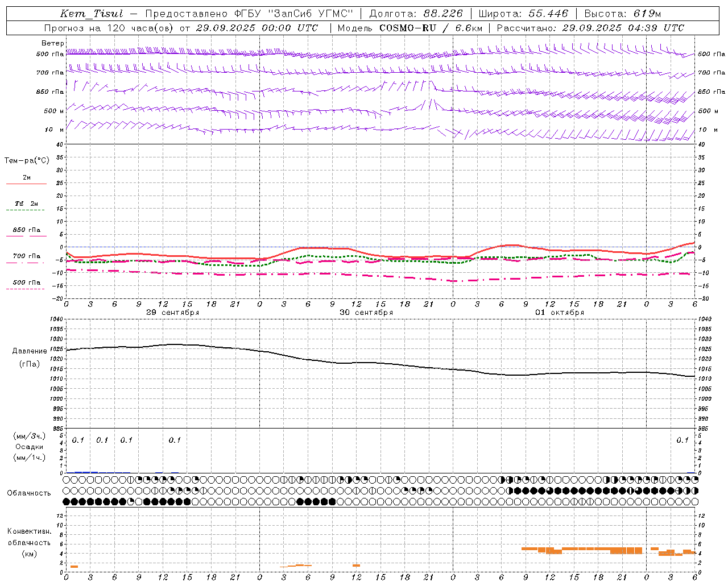Image resolution: width=728 pixels, height=582 pixels.
Task: Click 'Модель COSMO-RU / 6.6км' model label
Action: (x=409, y=28)
